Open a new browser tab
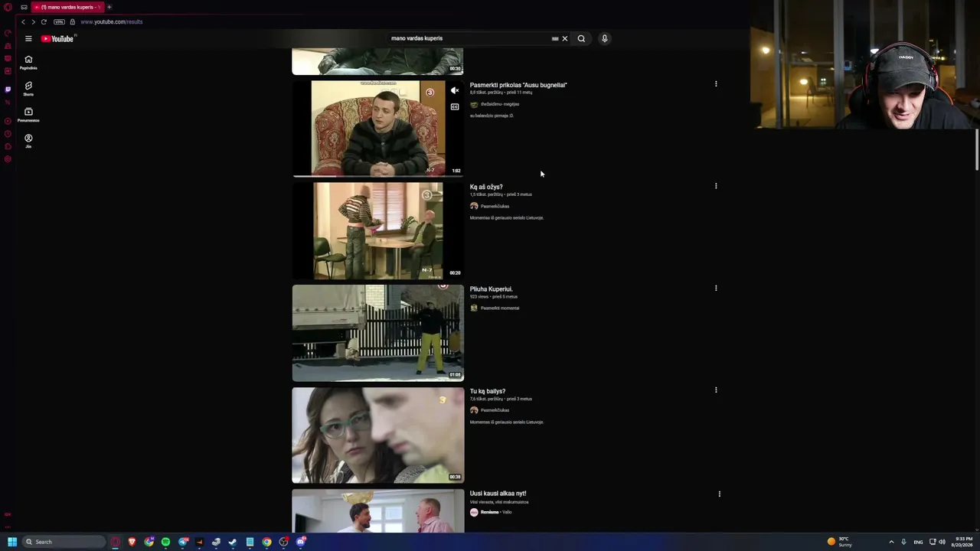Image resolution: width=980 pixels, height=551 pixels. [x=109, y=7]
